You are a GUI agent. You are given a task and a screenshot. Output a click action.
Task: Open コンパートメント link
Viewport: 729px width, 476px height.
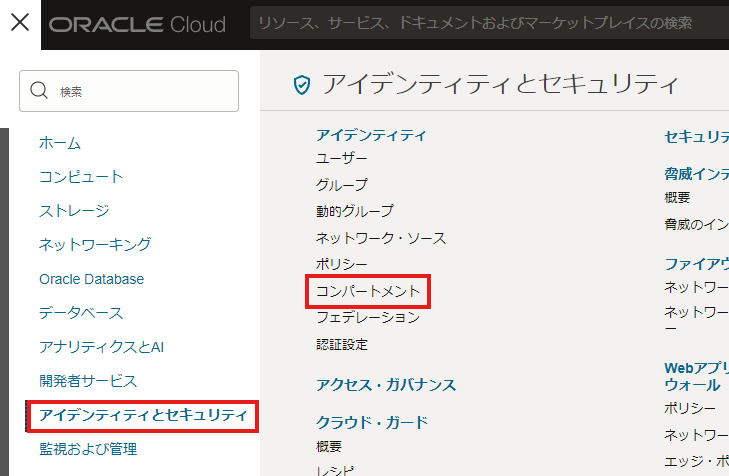[x=368, y=291]
